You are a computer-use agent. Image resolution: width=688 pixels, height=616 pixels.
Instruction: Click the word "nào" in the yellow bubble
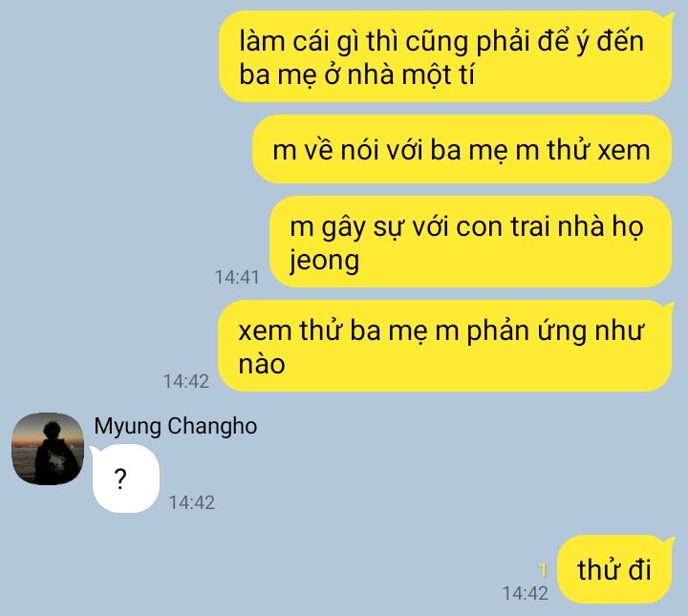[x=262, y=365]
